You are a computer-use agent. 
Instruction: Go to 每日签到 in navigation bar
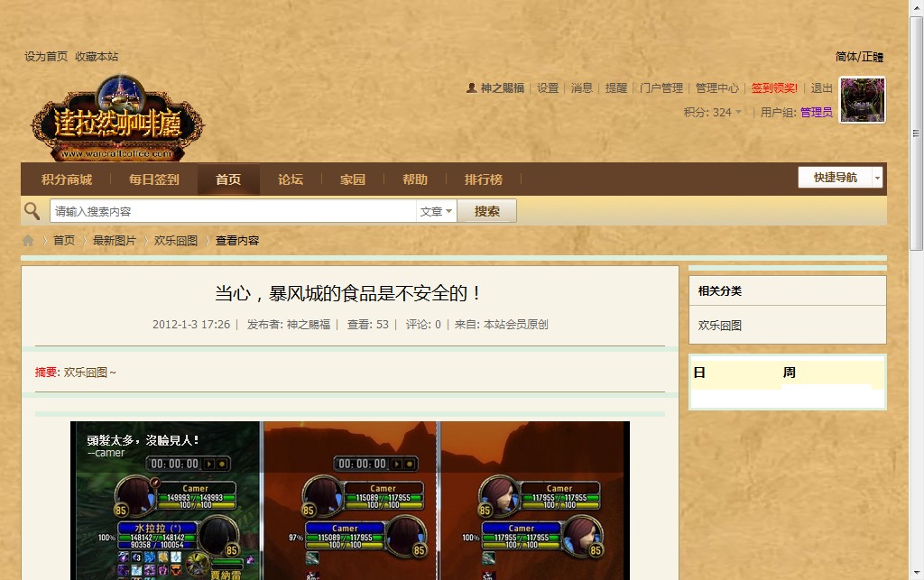point(153,180)
